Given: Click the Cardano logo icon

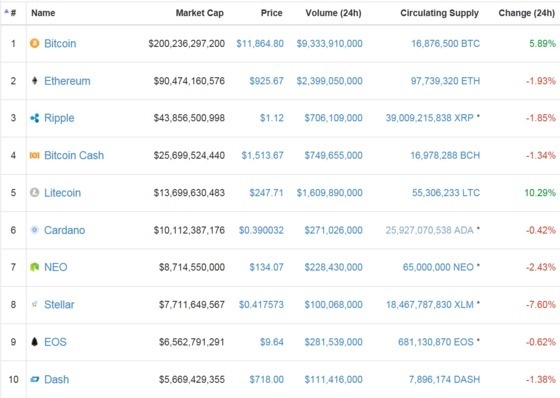Looking at the screenshot, I should (35, 230).
